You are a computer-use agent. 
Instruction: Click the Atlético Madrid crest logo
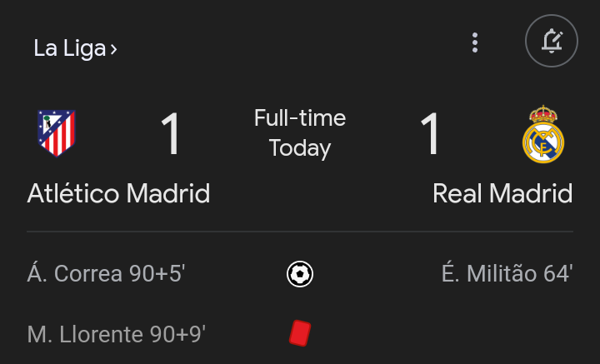(57, 133)
